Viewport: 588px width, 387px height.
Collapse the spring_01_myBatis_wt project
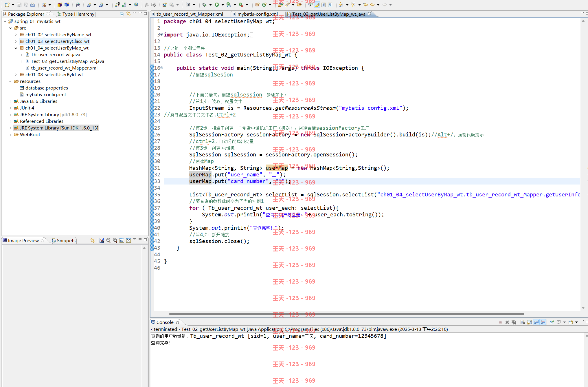click(5, 21)
